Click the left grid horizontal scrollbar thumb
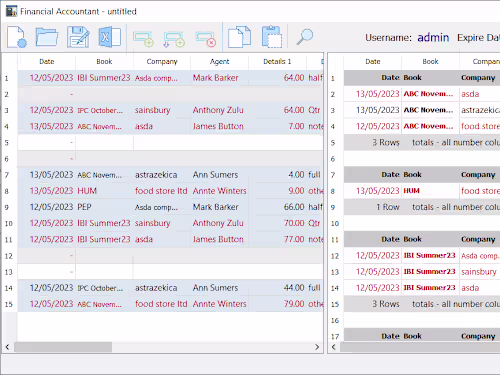Viewport: 500px width, 375px height. (x=63, y=347)
